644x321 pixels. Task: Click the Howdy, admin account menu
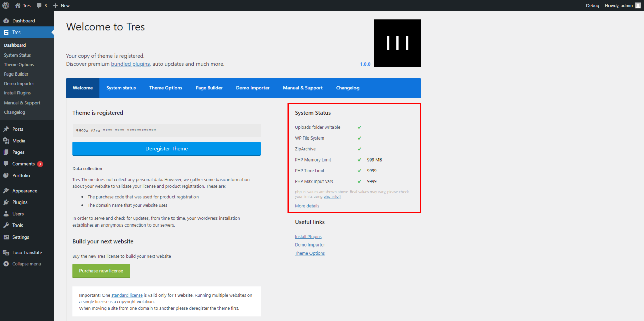coord(622,5)
